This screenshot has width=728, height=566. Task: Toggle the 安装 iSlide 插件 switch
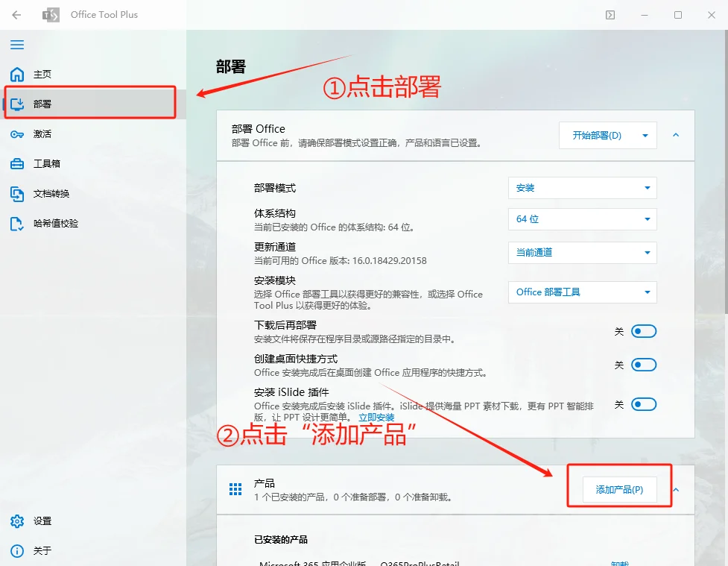click(644, 404)
